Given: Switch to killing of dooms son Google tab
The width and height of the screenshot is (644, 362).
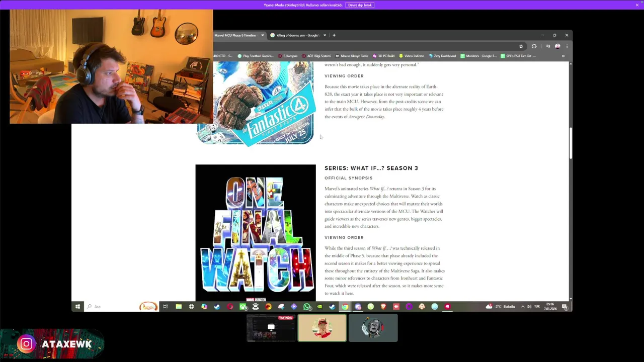Looking at the screenshot, I should (298, 35).
